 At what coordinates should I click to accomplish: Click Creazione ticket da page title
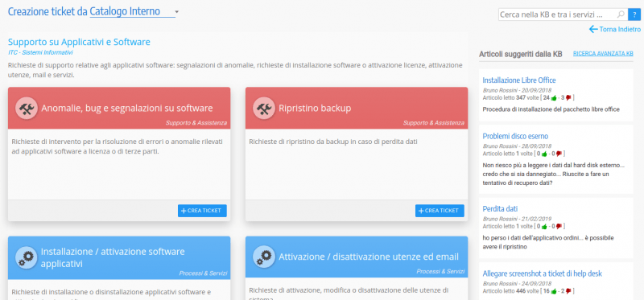pyautogui.click(x=47, y=11)
